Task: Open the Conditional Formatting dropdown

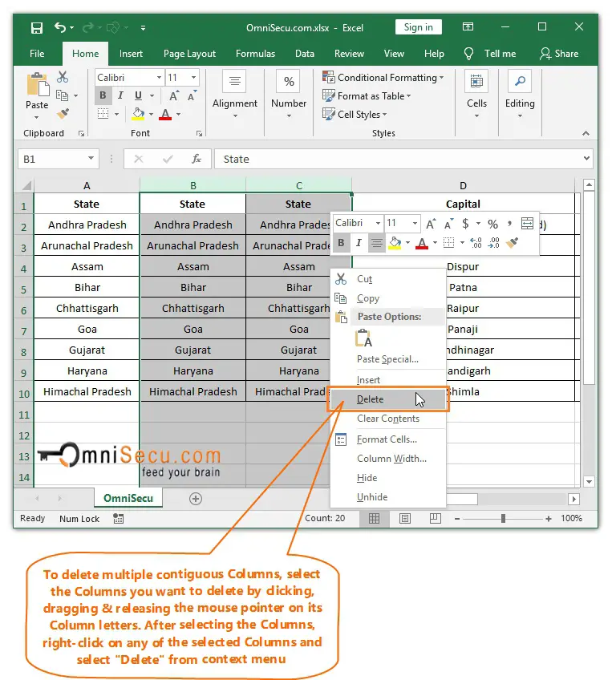Action: [383, 78]
